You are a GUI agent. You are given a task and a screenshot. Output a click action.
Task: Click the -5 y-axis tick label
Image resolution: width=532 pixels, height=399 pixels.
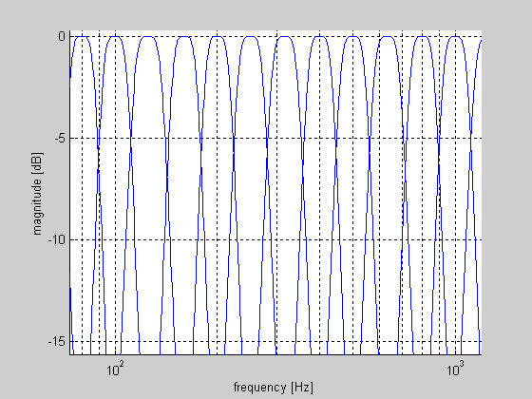[60, 138]
